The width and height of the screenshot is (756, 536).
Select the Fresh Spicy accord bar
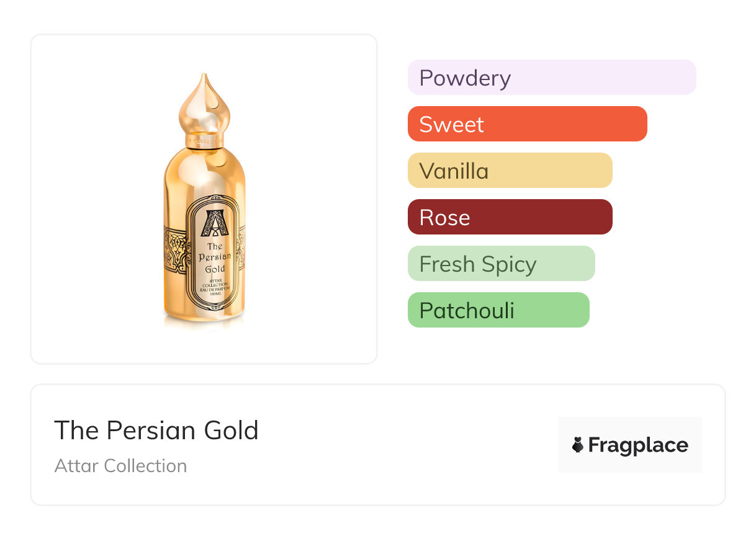coord(501,264)
